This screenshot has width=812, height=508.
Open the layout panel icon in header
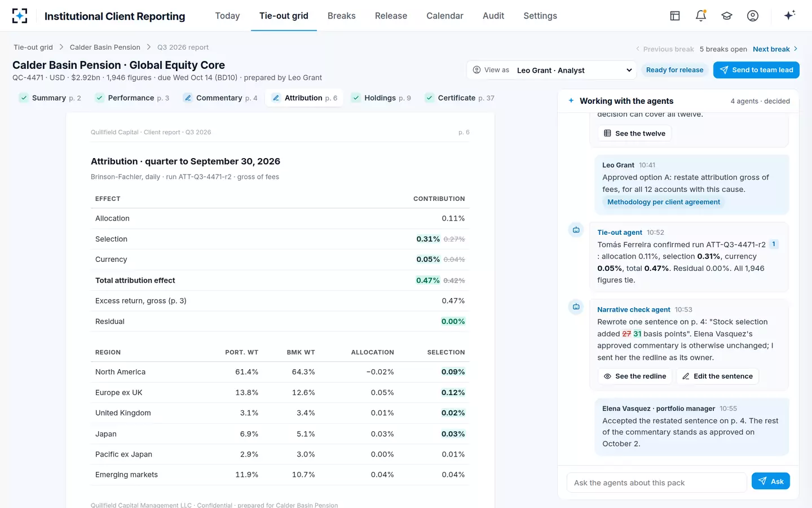pyautogui.click(x=675, y=16)
